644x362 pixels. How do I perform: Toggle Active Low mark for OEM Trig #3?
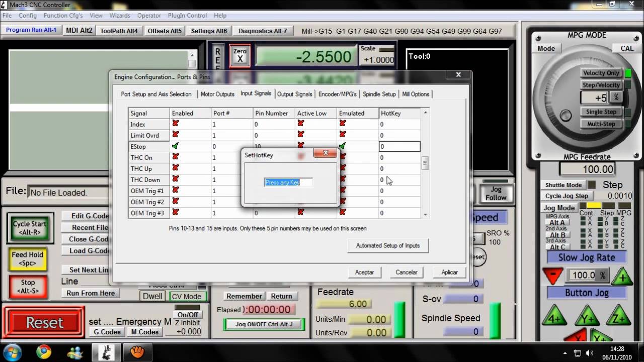[300, 212]
